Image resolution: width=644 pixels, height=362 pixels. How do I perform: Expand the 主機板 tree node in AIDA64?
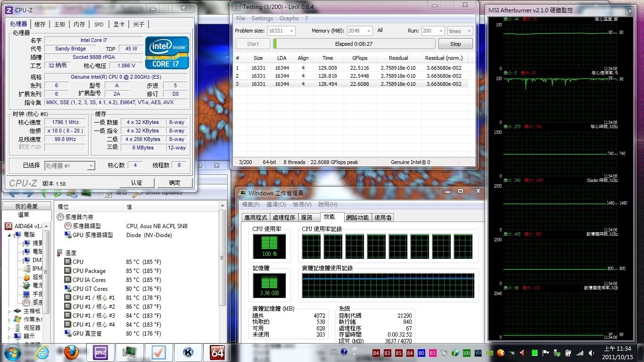click(x=9, y=311)
